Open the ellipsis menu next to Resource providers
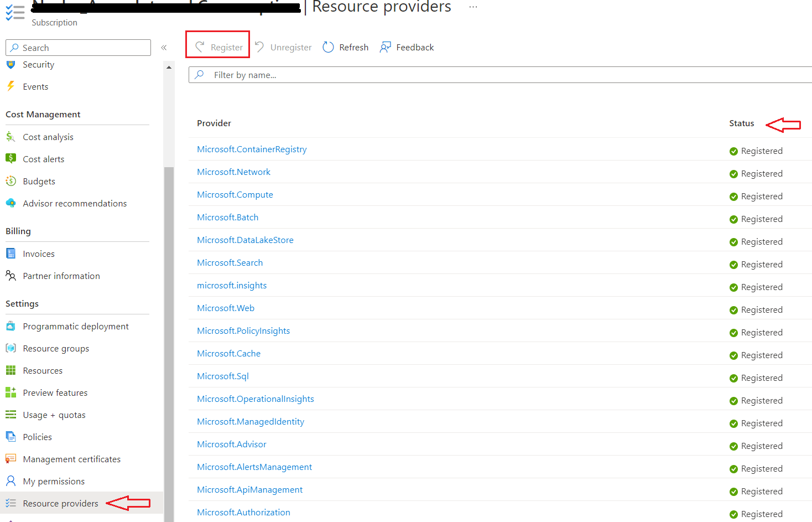 473,8
